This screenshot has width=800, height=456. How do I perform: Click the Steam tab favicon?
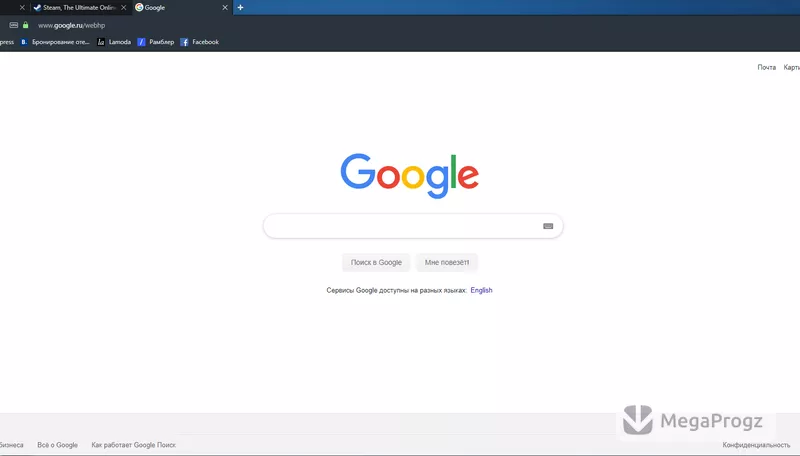point(37,8)
